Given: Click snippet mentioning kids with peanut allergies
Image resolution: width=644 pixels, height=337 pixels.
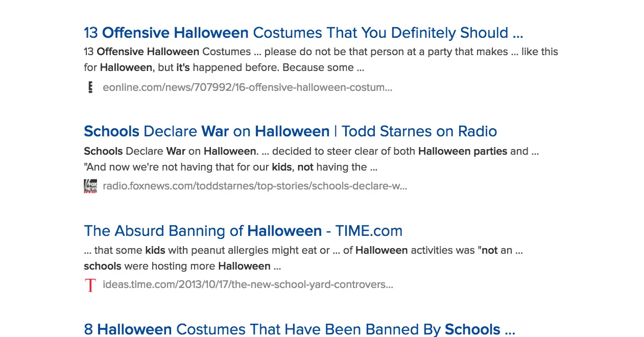Looking at the screenshot, I should pyautogui.click(x=303, y=250).
